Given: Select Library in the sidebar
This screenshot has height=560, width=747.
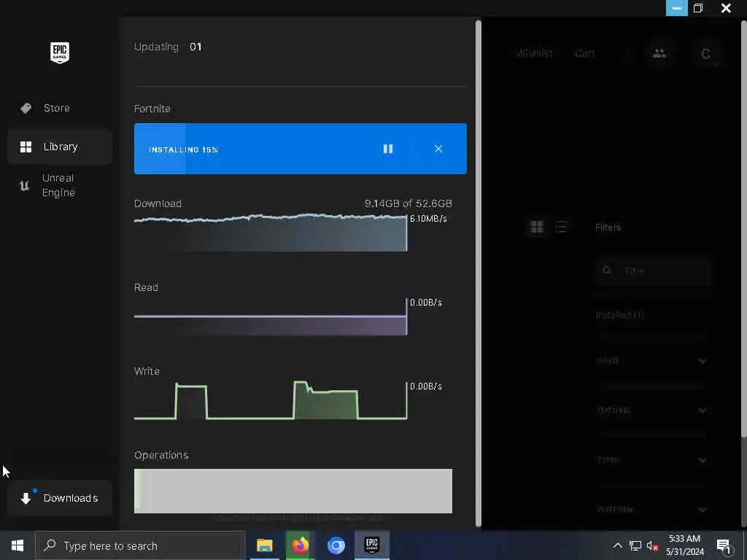Looking at the screenshot, I should pyautogui.click(x=60, y=147).
